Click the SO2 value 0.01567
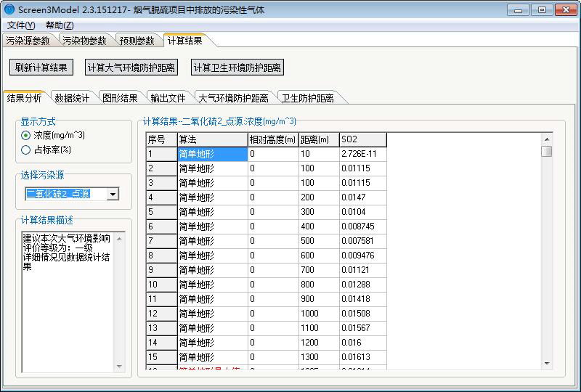Image resolution: width=581 pixels, height=392 pixels. tap(363, 328)
